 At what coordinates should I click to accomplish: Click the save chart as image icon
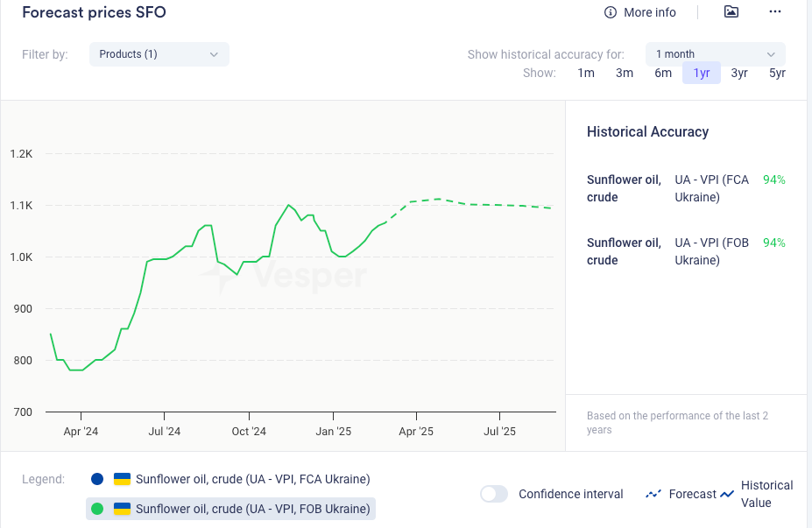click(731, 11)
